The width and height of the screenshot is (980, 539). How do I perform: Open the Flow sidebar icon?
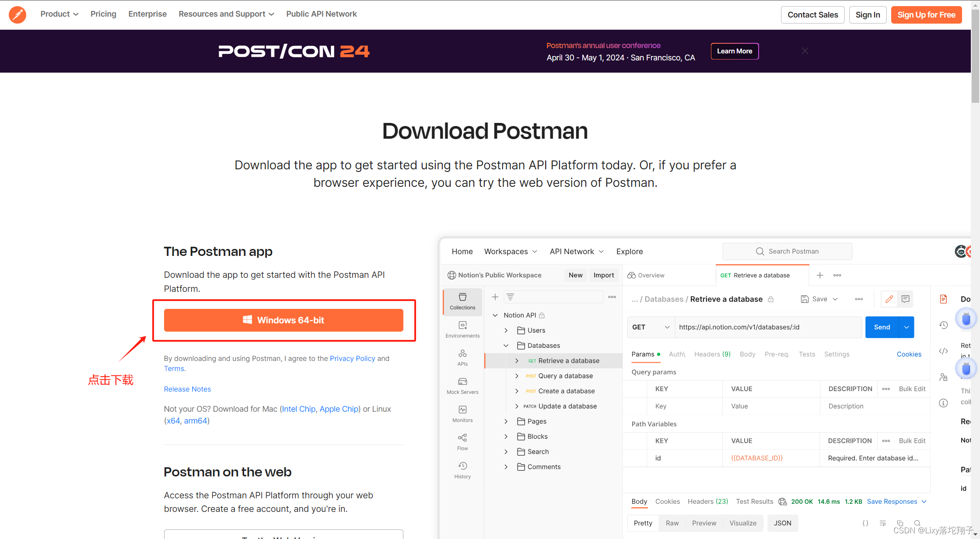(462, 442)
